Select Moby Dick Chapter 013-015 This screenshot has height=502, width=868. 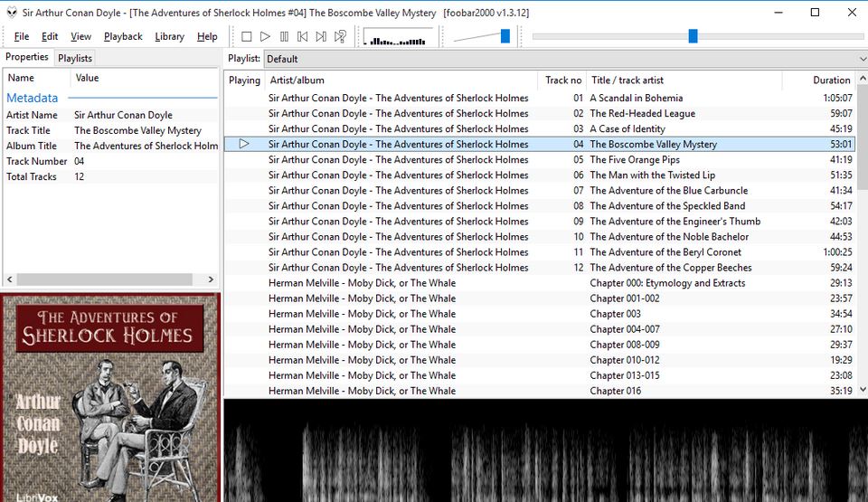[x=540, y=375]
